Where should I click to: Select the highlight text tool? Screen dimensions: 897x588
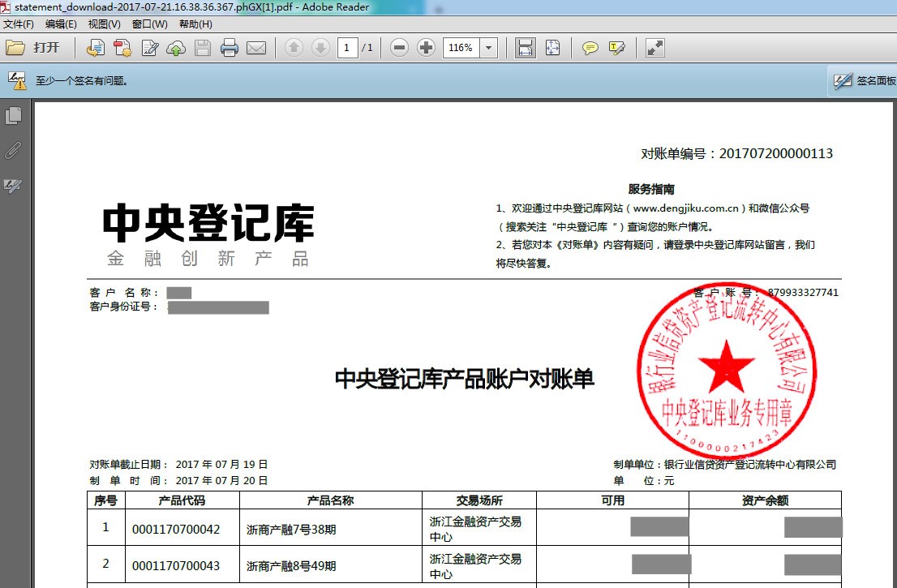[616, 48]
